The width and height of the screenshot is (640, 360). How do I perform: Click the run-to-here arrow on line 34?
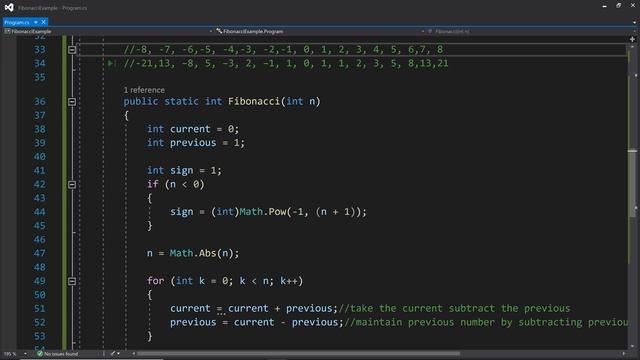click(x=111, y=63)
